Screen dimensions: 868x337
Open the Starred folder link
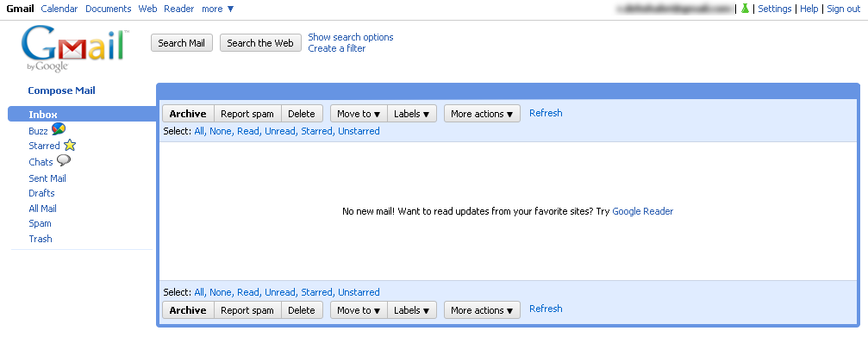click(44, 146)
